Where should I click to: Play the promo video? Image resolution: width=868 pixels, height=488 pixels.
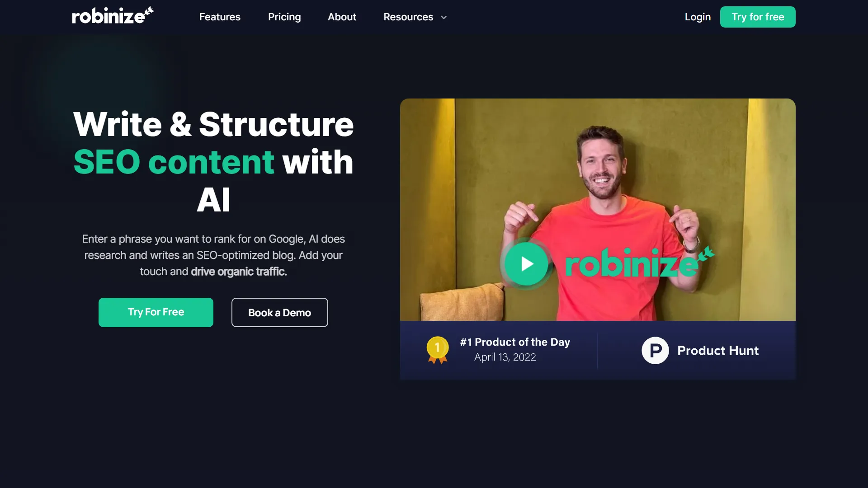(x=526, y=264)
